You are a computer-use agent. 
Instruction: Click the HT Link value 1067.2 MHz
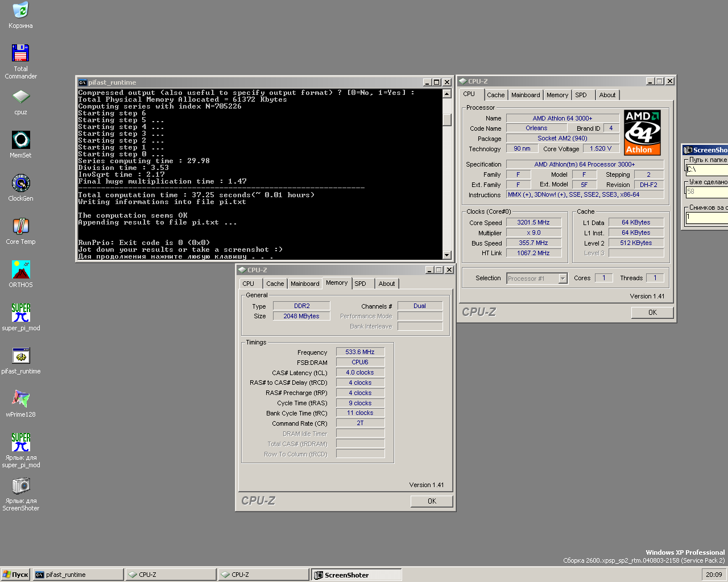(x=533, y=253)
